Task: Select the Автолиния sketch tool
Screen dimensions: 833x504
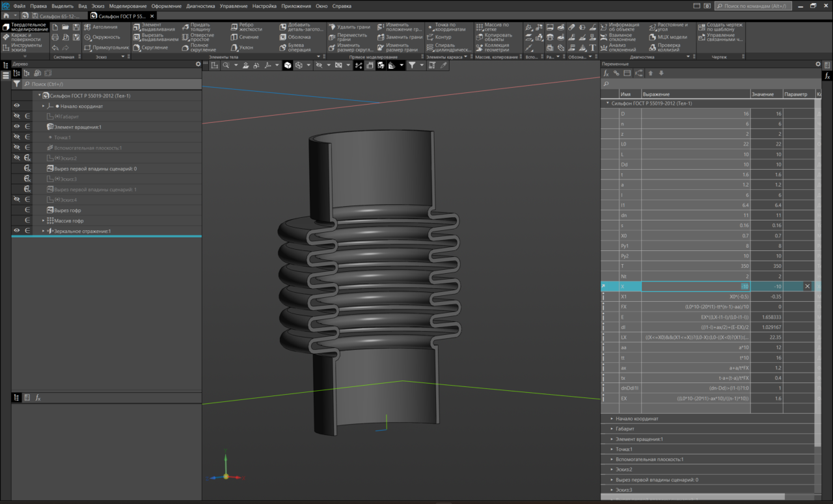Action: (x=100, y=27)
